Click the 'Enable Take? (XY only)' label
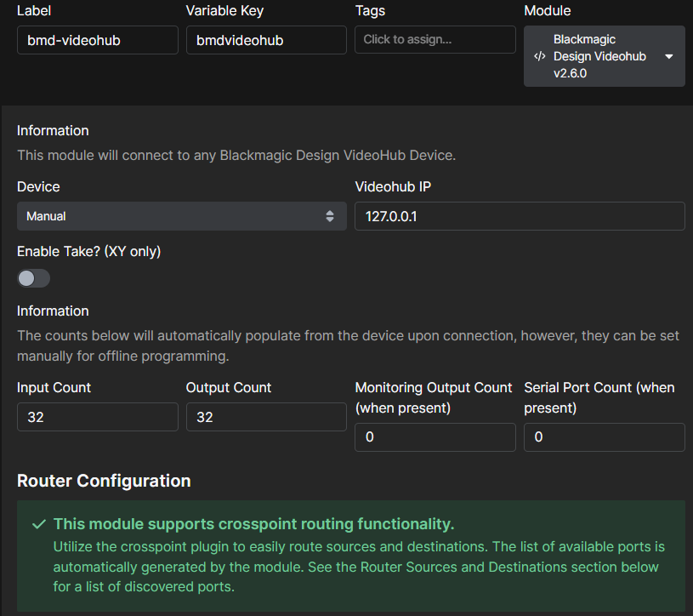Screen dimensions: 693x616 [88, 252]
